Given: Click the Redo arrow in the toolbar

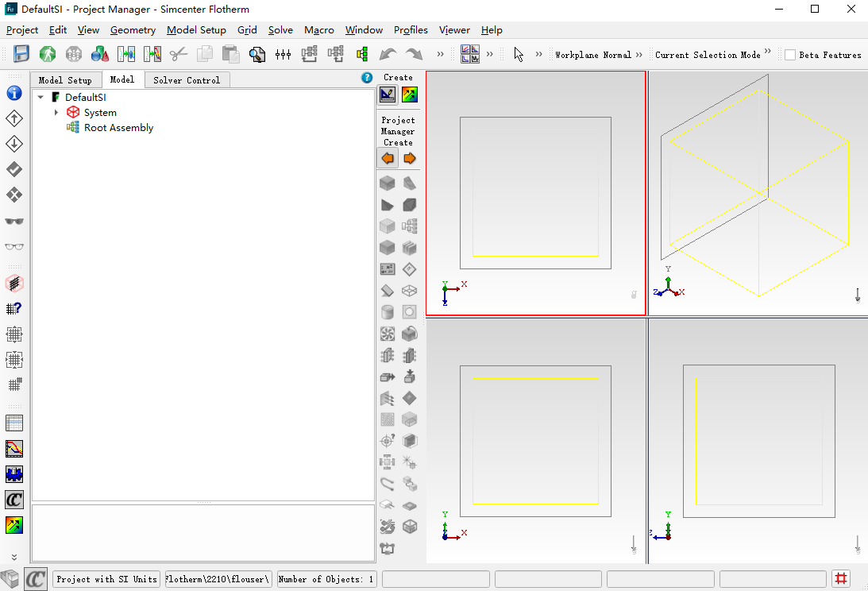Looking at the screenshot, I should tap(414, 54).
